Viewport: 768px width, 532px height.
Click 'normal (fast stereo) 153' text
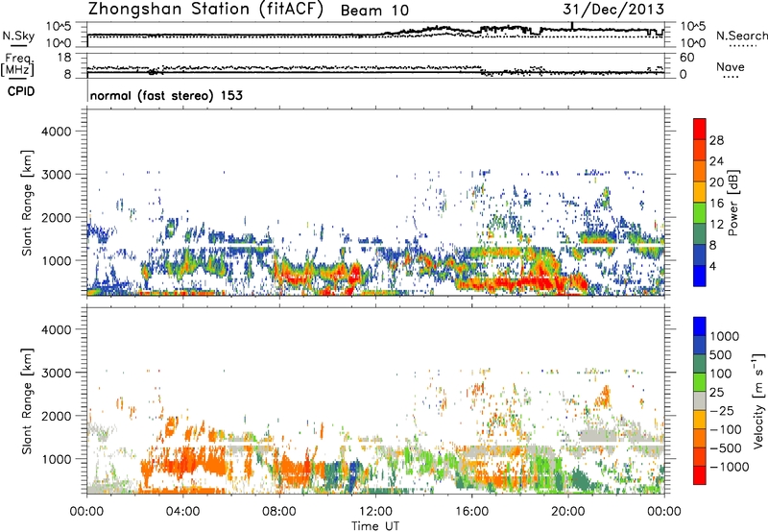(166, 95)
